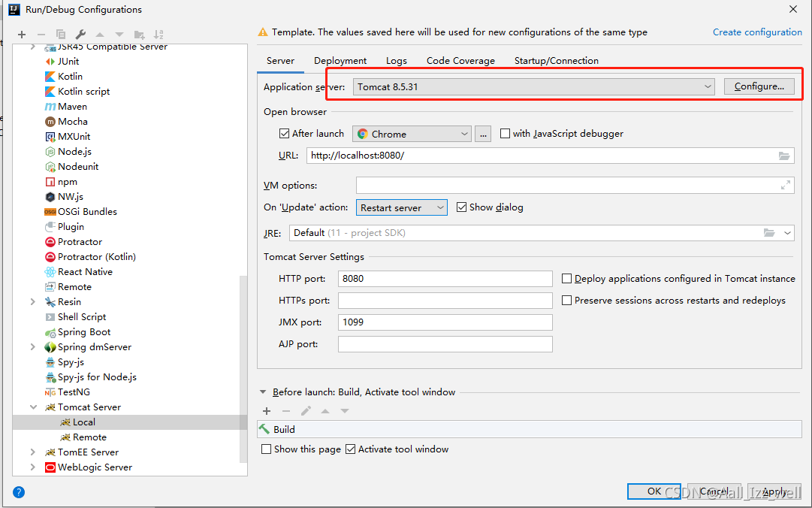Switch to the Deployment tab
812x508 pixels.
click(340, 61)
